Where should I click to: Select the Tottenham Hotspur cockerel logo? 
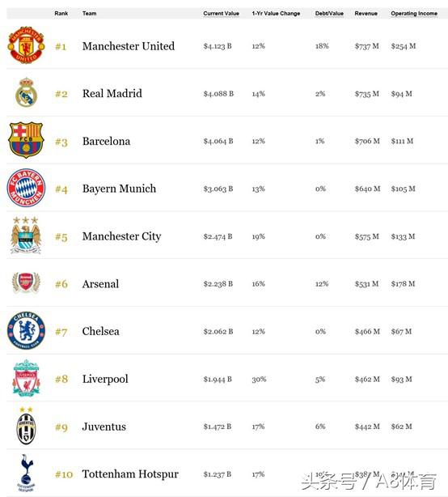26,473
